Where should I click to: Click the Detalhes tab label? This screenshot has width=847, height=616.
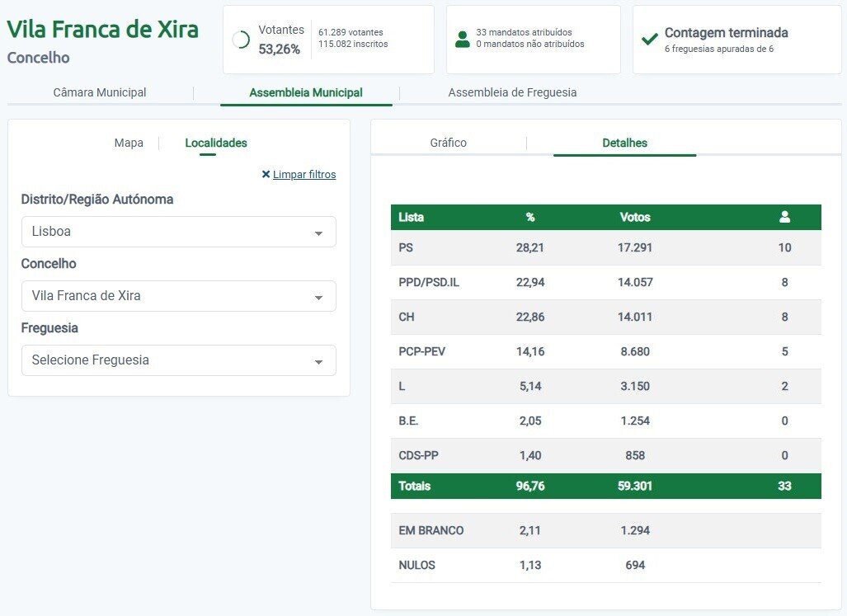pyautogui.click(x=624, y=143)
